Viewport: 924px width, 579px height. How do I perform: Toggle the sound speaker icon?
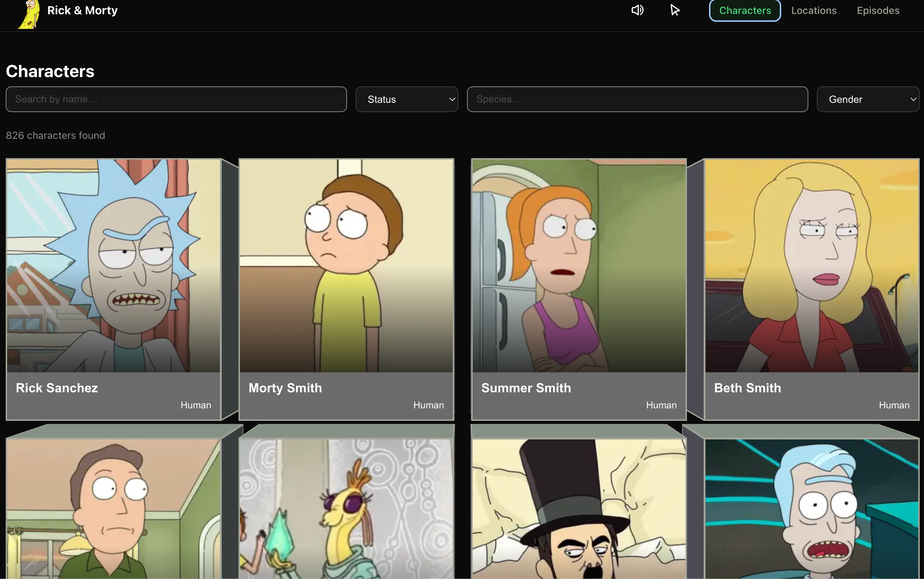pos(638,10)
